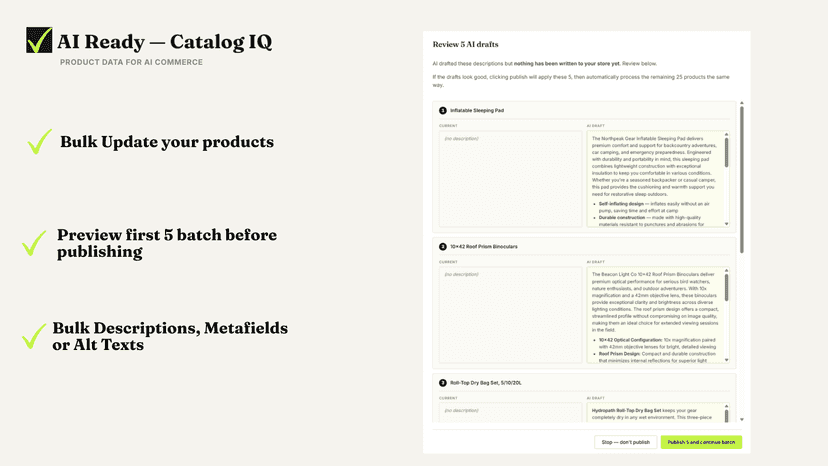Click the drafts list scroll-down arrow
Image resolution: width=828 pixels, height=466 pixels.
[742, 420]
